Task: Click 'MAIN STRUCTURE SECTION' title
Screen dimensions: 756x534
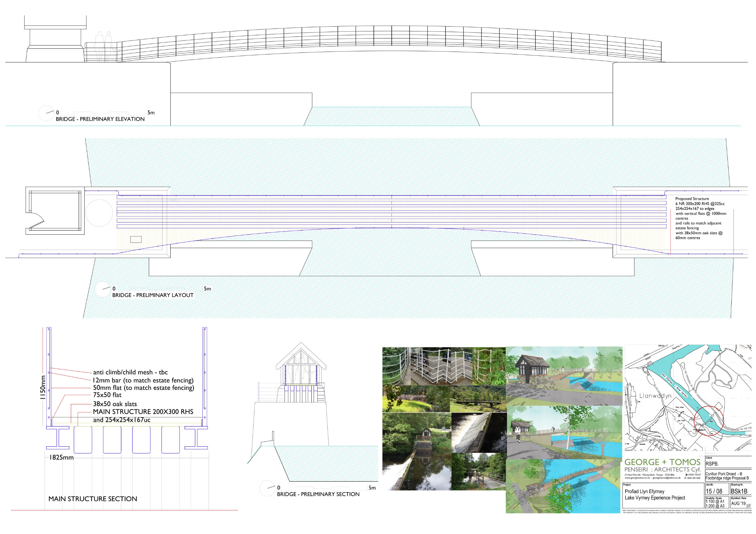Action: pyautogui.click(x=92, y=499)
